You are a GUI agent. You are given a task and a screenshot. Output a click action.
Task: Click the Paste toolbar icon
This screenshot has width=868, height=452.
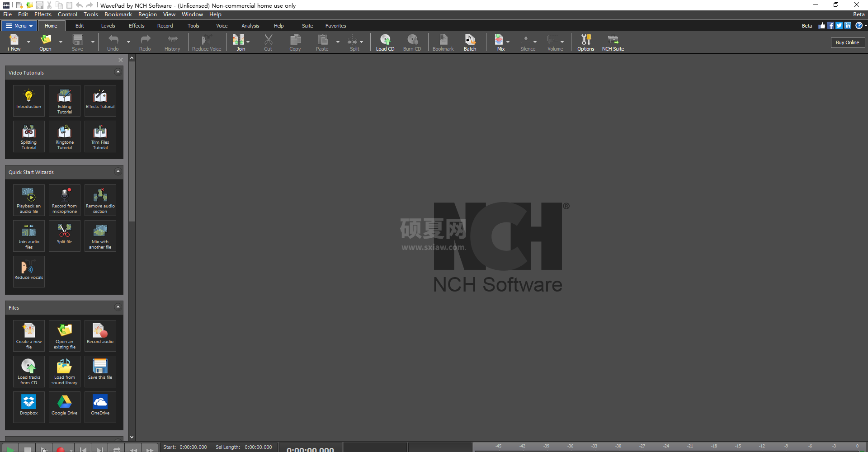click(x=322, y=42)
